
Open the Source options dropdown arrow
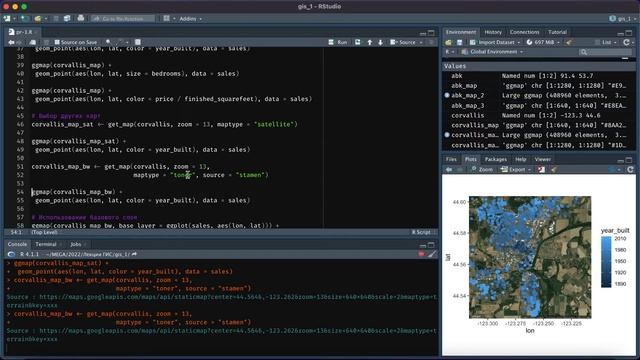click(421, 42)
